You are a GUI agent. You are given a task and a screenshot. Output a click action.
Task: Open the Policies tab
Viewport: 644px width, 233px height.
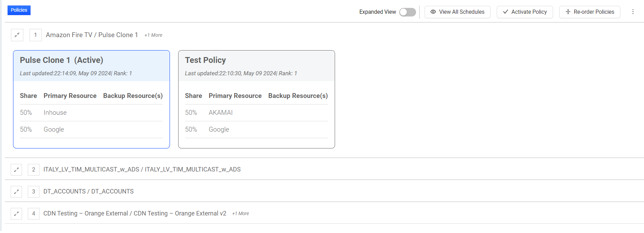click(19, 10)
